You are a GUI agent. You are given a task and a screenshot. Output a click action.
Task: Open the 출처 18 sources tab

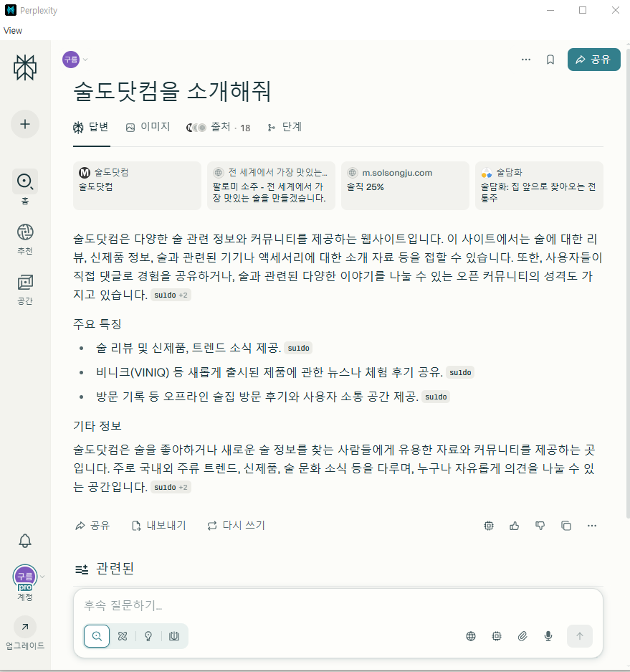pos(219,127)
